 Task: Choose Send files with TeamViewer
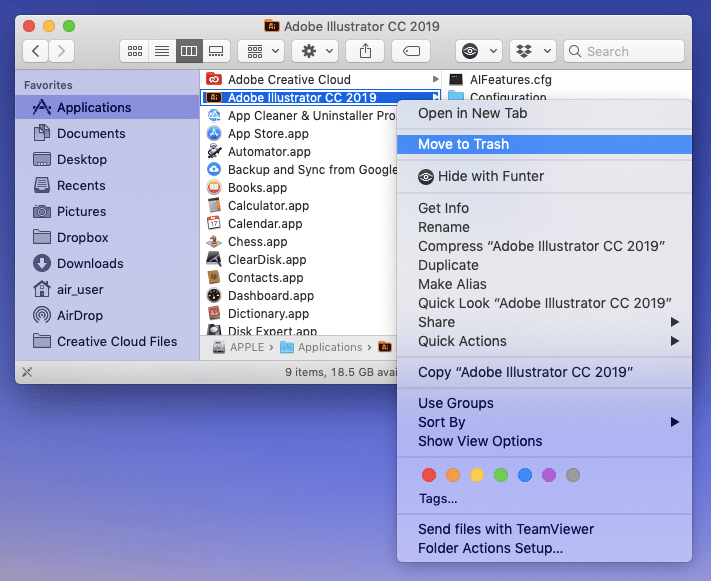[544, 529]
